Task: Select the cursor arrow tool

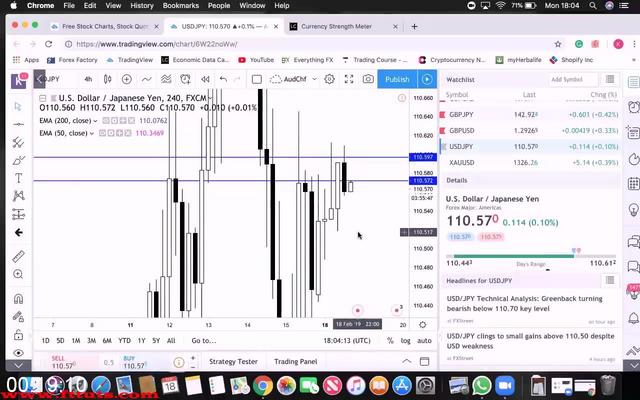Action: (x=18, y=106)
